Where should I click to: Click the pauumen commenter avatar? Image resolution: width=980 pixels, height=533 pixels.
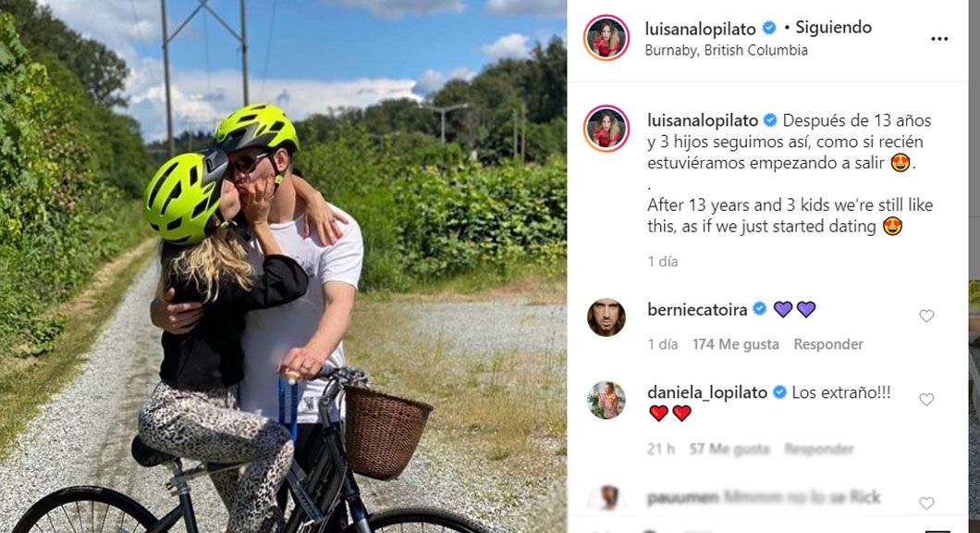pyautogui.click(x=606, y=499)
